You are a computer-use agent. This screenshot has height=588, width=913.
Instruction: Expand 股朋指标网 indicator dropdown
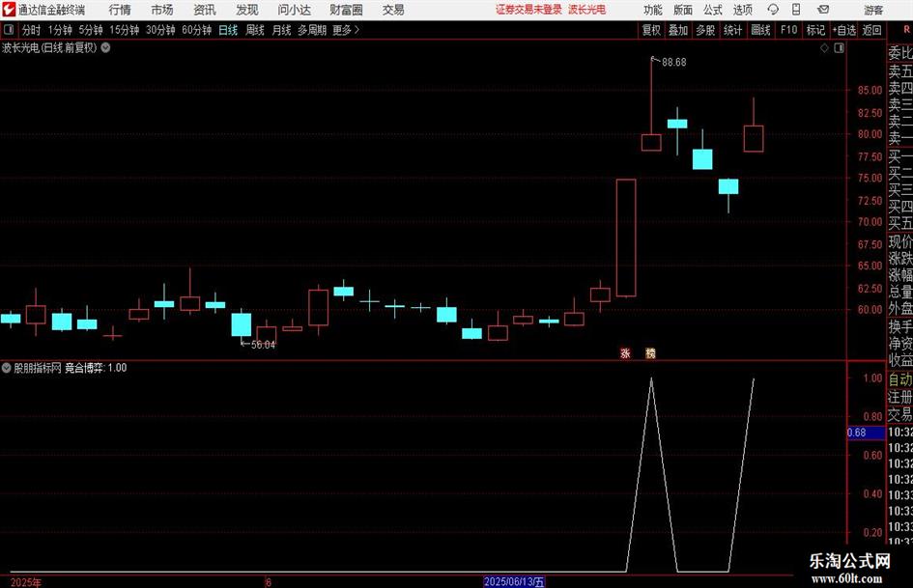coord(7,367)
